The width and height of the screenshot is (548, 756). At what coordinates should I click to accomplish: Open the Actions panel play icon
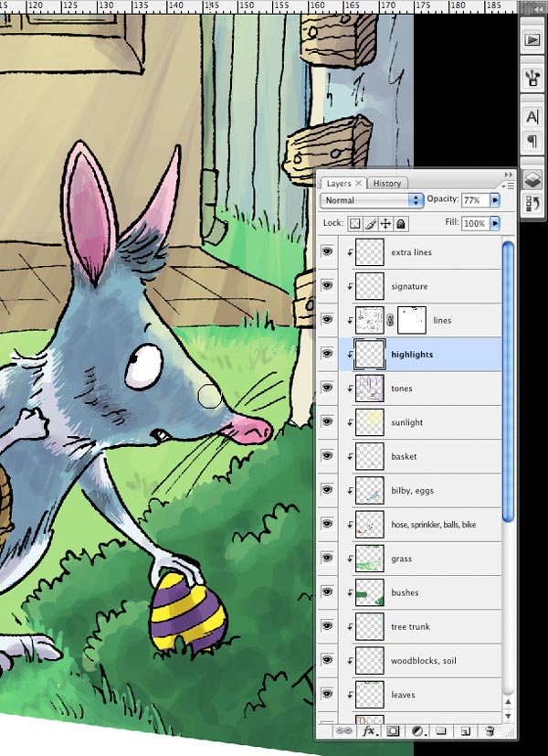click(532, 41)
